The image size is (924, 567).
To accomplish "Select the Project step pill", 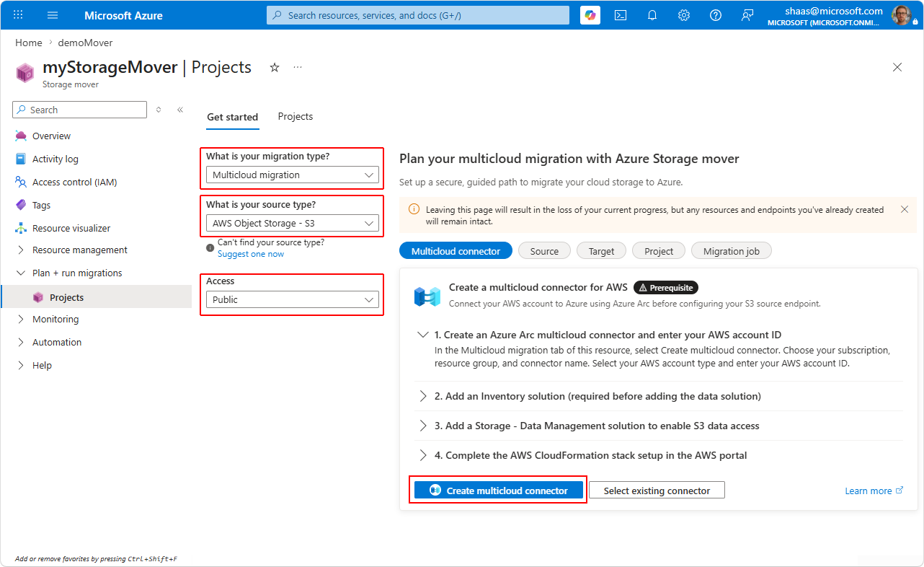I will coord(659,251).
